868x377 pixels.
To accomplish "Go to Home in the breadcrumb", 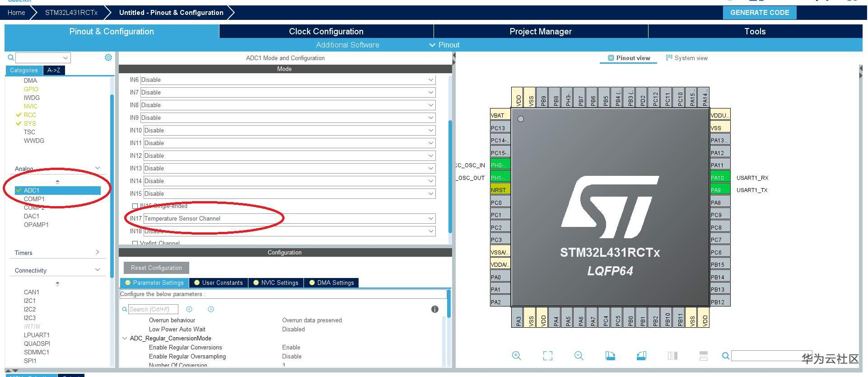I will pyautogui.click(x=16, y=13).
